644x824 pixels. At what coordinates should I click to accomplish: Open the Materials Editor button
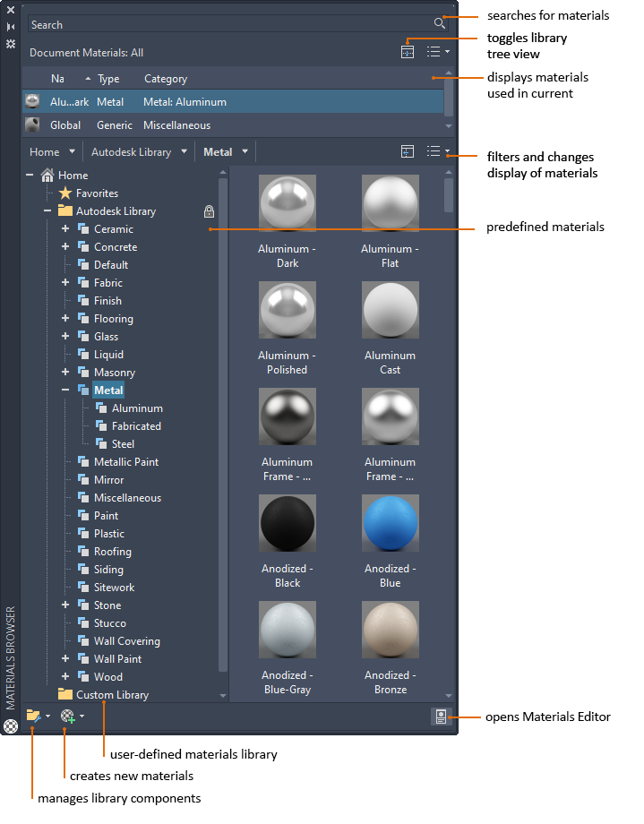click(x=441, y=717)
